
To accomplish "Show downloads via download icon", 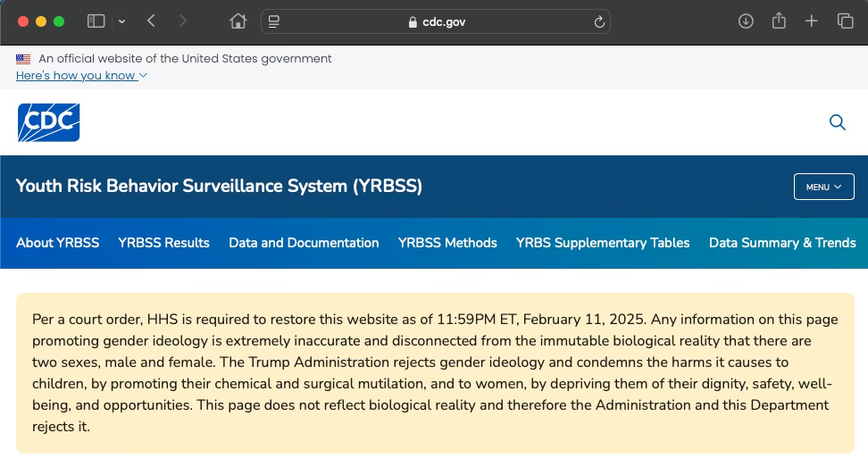I will [x=746, y=21].
